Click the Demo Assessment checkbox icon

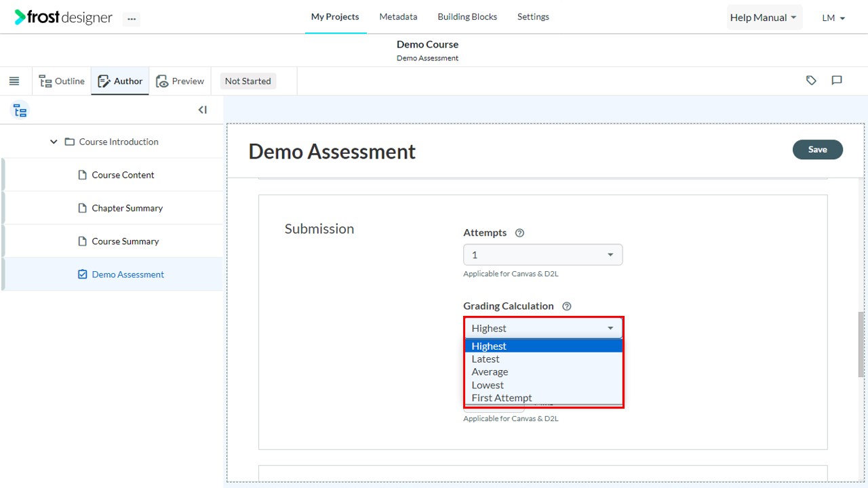[x=83, y=274]
